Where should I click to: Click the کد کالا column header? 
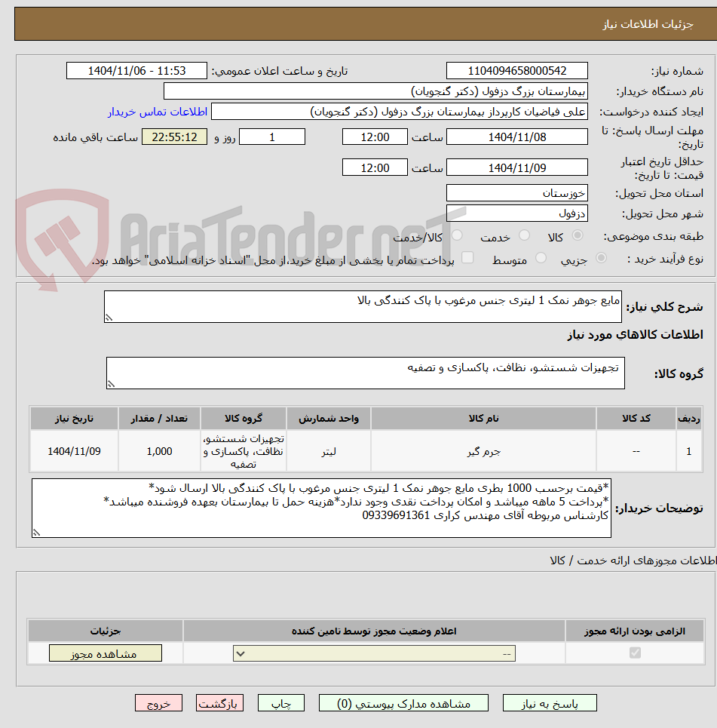636,419
